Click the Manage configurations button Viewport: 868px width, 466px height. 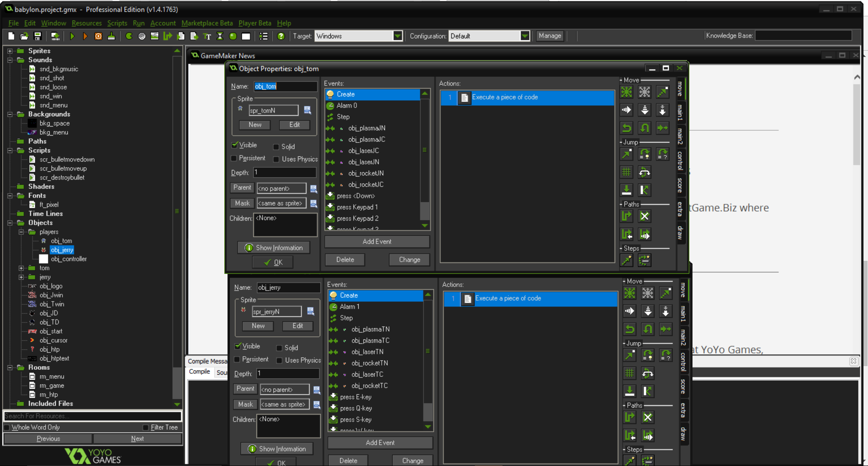click(x=550, y=36)
